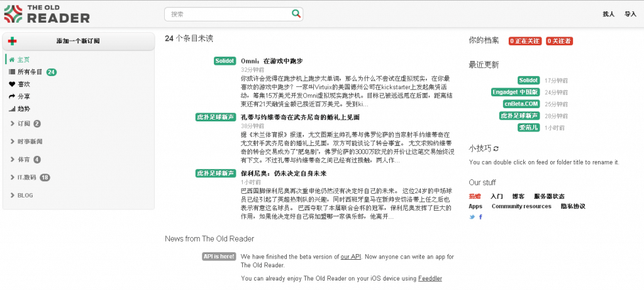Click Solidot feed under 最近更新
This screenshot has width=644, height=290.
point(528,81)
